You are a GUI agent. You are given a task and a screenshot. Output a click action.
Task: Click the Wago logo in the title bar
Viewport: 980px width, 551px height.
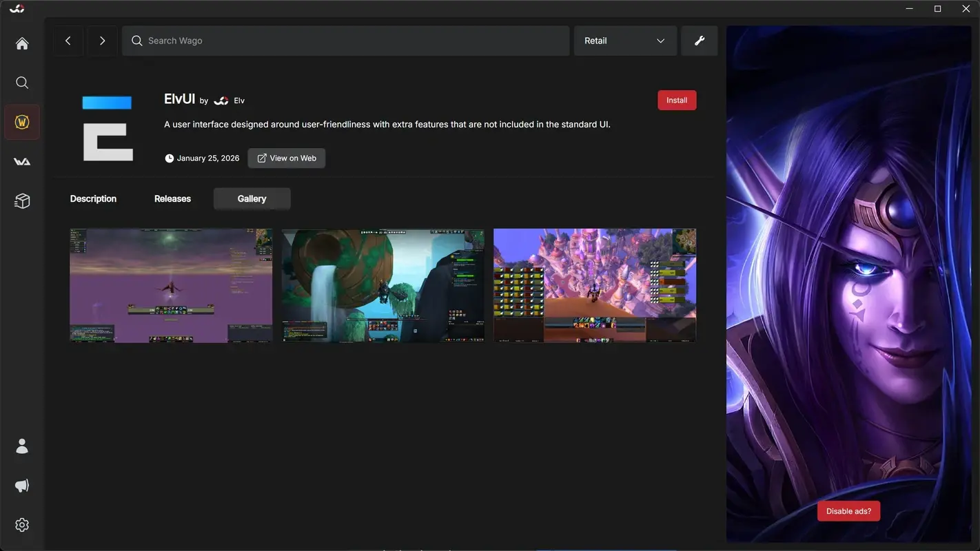point(17,8)
